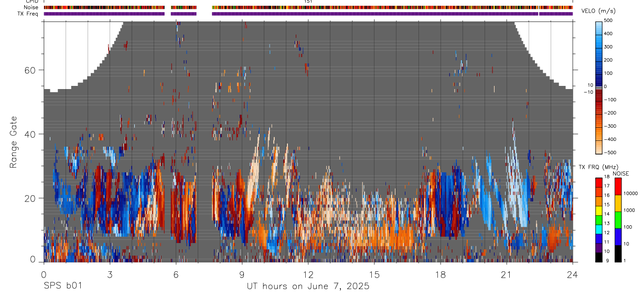
Task: Click the x-axis tick label 18
Action: click(x=440, y=273)
